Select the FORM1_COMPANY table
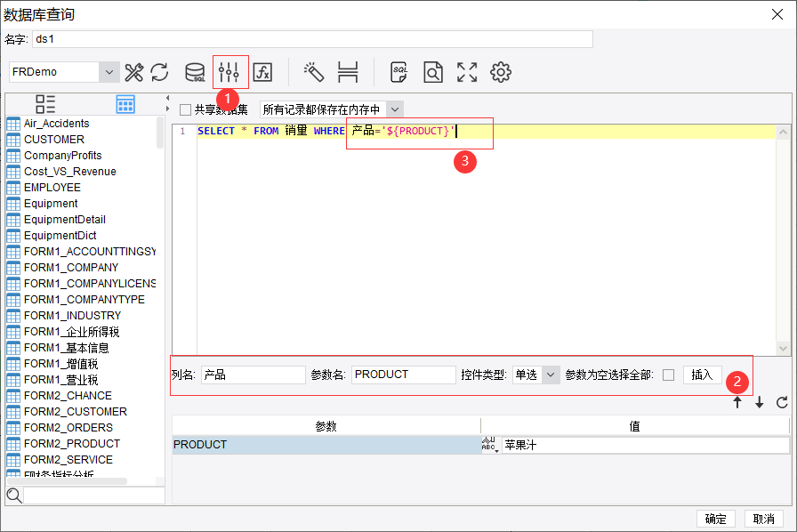The width and height of the screenshot is (797, 532). [x=71, y=268]
